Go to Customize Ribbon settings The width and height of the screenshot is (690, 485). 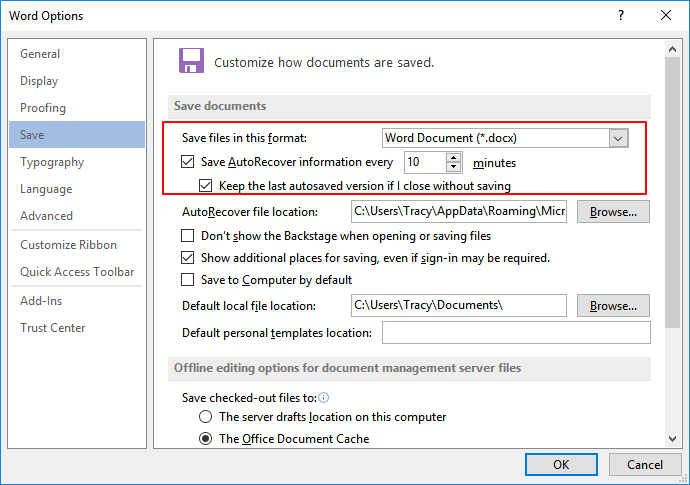[x=68, y=245]
